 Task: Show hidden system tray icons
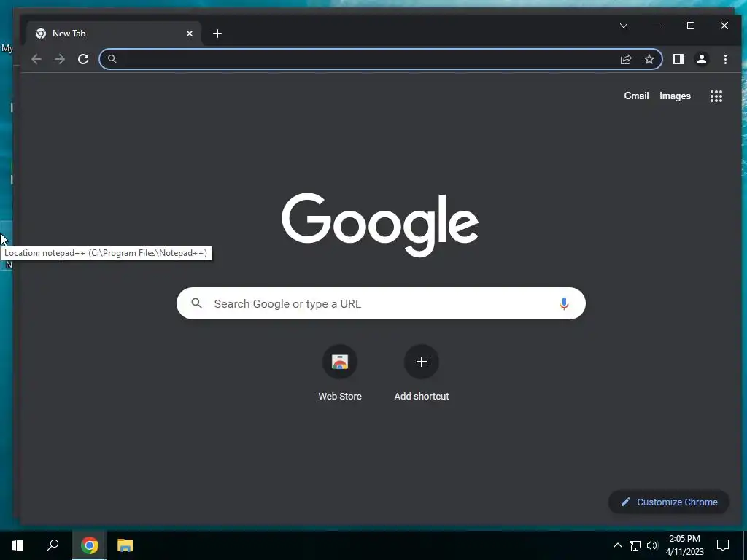[x=617, y=545]
